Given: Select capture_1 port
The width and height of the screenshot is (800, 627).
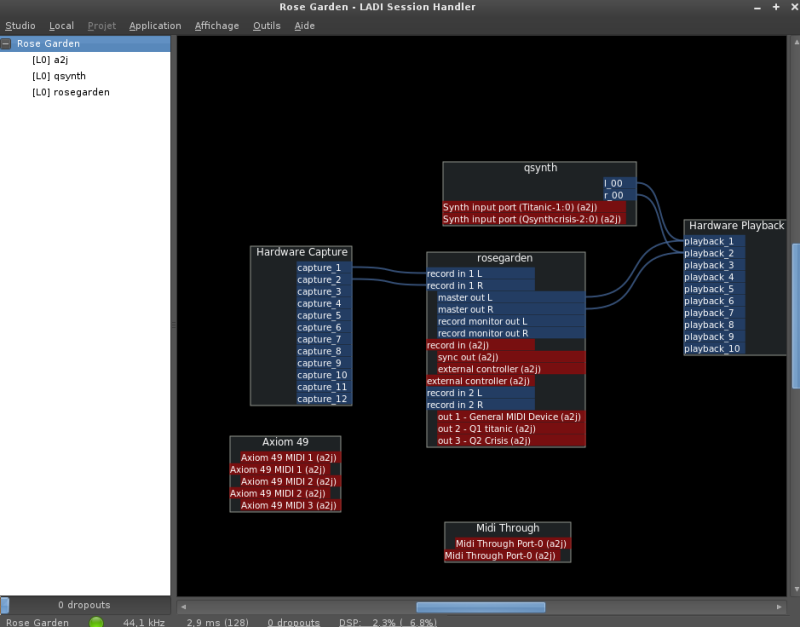Looking at the screenshot, I should pyautogui.click(x=324, y=268).
